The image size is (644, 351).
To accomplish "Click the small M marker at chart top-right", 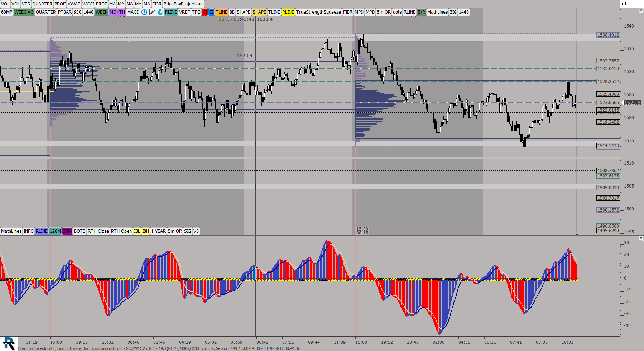I will pyautogui.click(x=641, y=11).
